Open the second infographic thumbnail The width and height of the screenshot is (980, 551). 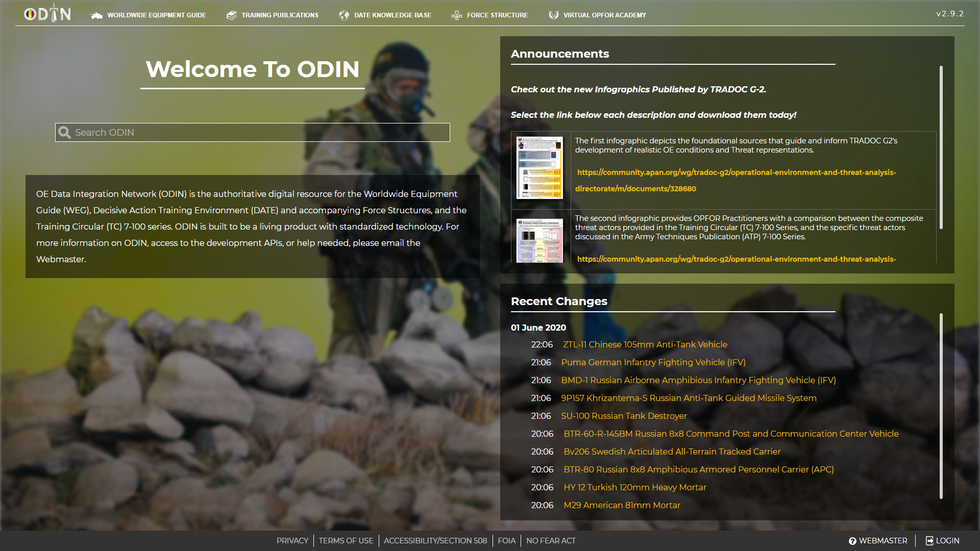540,241
